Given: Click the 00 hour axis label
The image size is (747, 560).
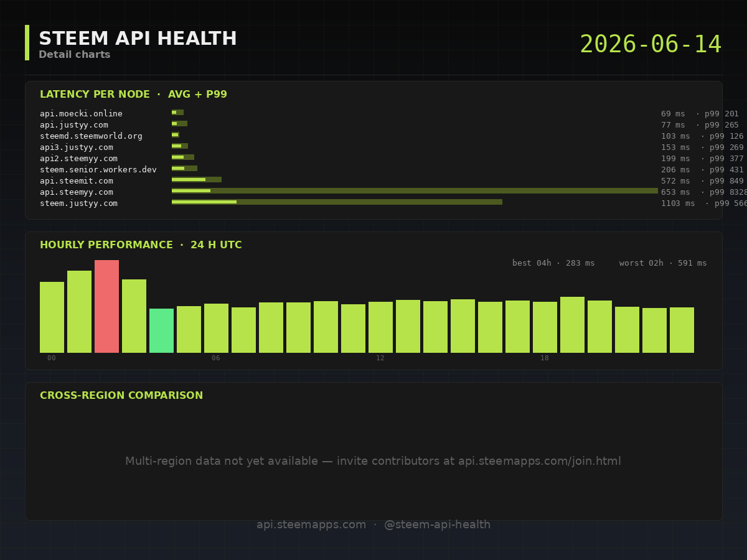Looking at the screenshot, I should 52,358.
